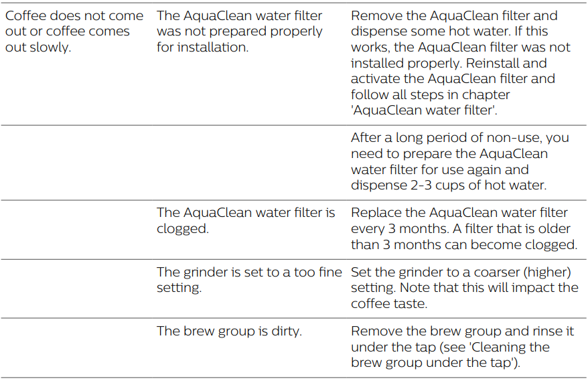Click "Replace the AquaClean water filter" solution text
588x379 pixels.
click(x=459, y=213)
